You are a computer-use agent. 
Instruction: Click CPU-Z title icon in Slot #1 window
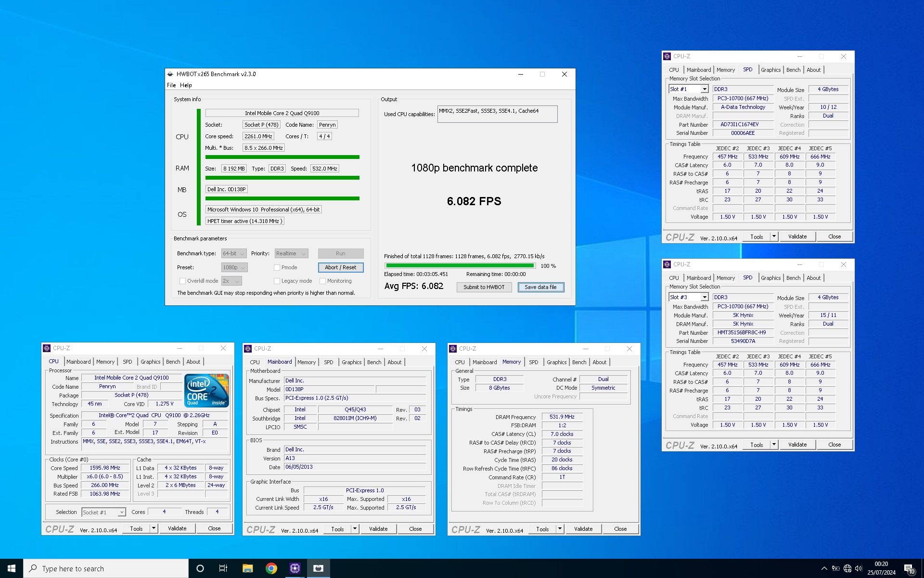point(667,56)
